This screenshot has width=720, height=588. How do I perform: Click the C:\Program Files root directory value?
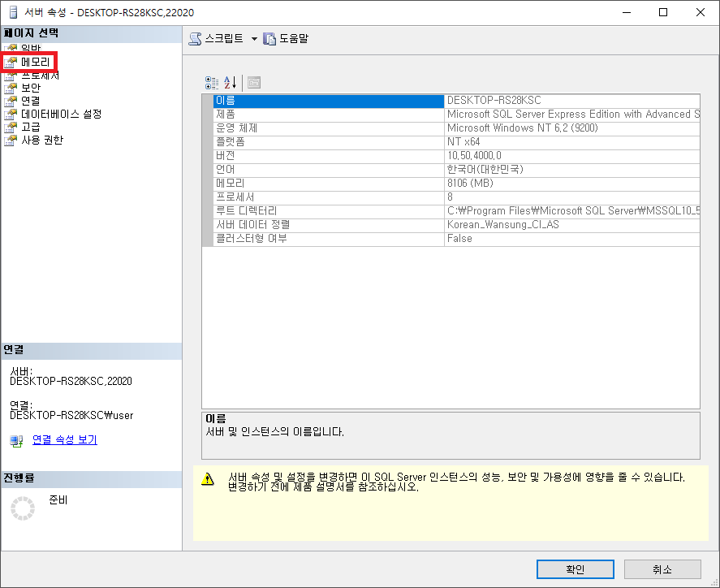click(x=573, y=210)
